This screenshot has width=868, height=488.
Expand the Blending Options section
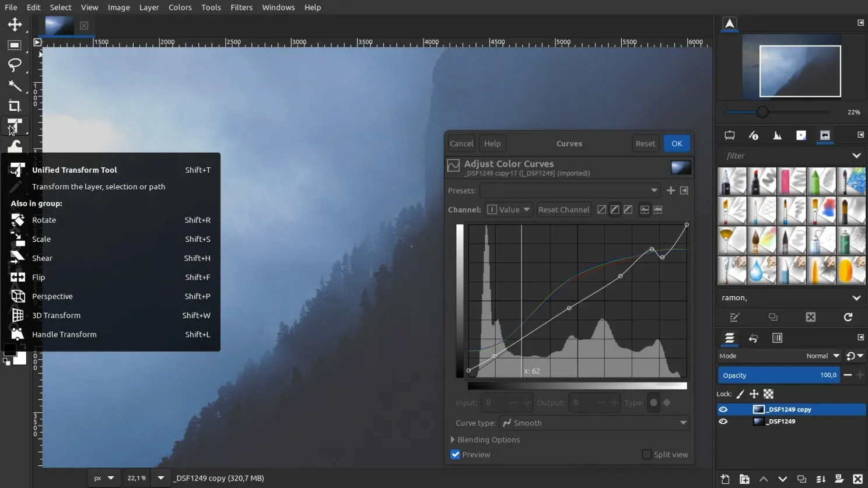coord(485,440)
